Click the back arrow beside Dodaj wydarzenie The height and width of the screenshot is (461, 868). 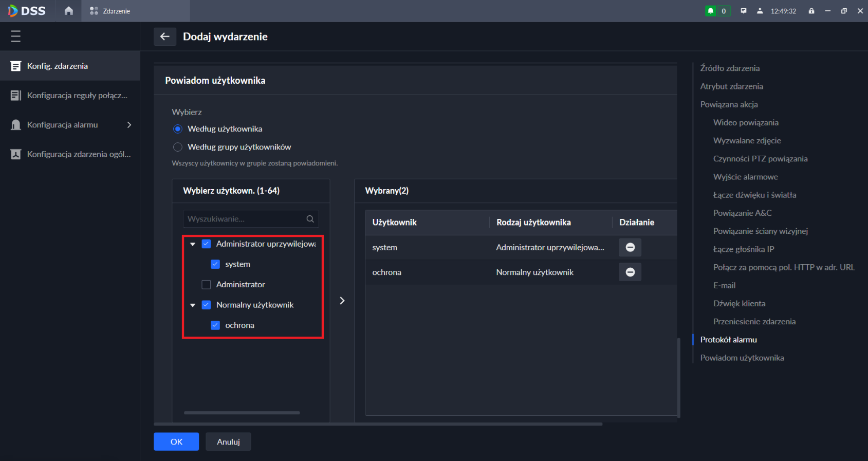165,36
